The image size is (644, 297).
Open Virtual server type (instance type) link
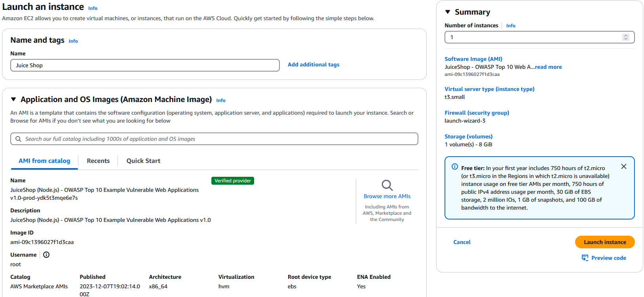click(490, 89)
